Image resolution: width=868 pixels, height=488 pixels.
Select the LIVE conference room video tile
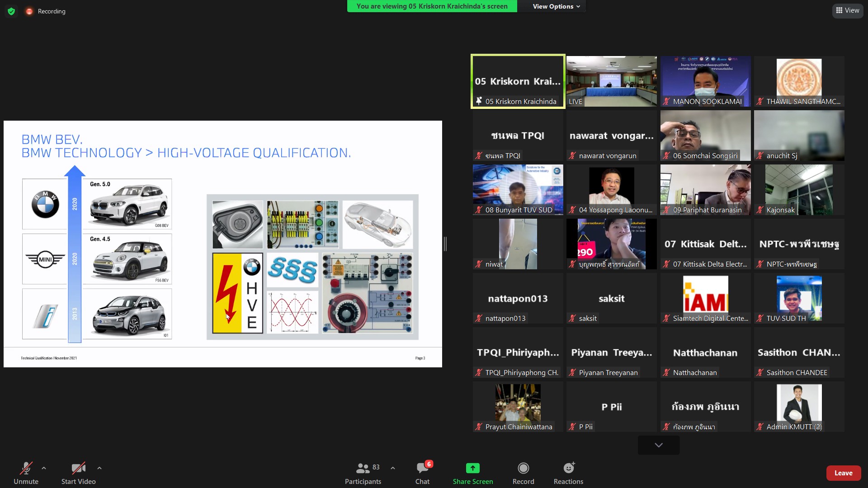(612, 81)
